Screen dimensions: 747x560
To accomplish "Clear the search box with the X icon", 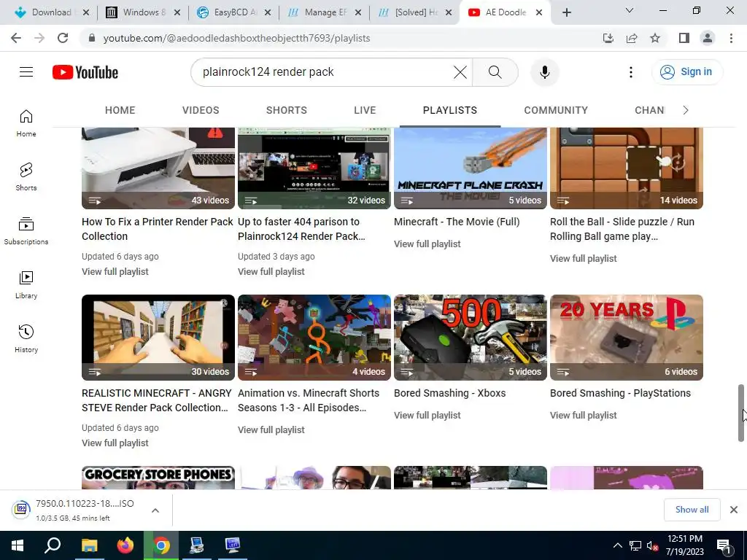I will 460,72.
